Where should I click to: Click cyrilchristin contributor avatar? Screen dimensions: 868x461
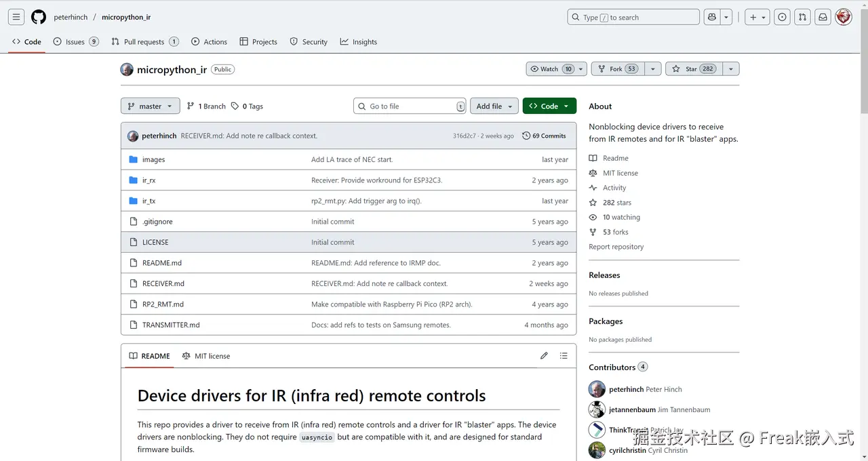click(x=597, y=450)
